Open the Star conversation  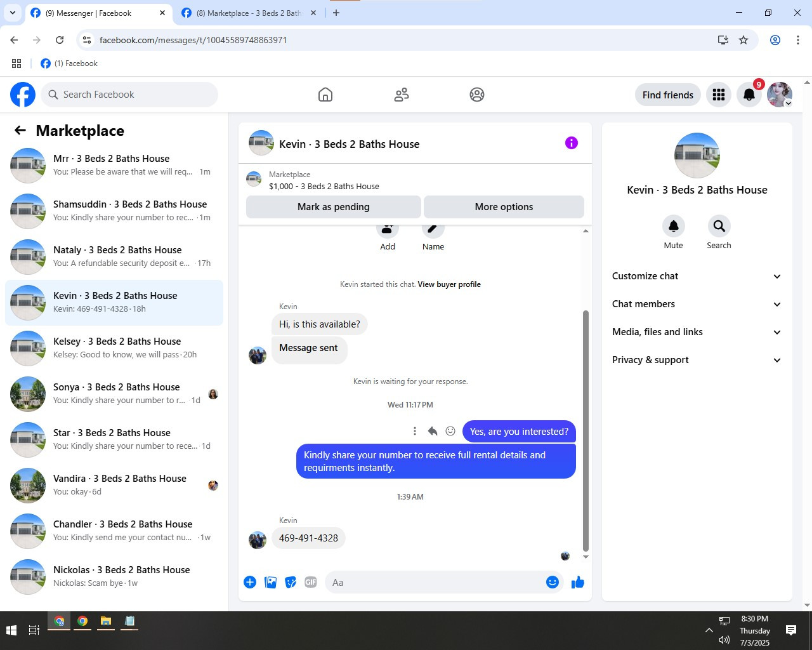114,440
